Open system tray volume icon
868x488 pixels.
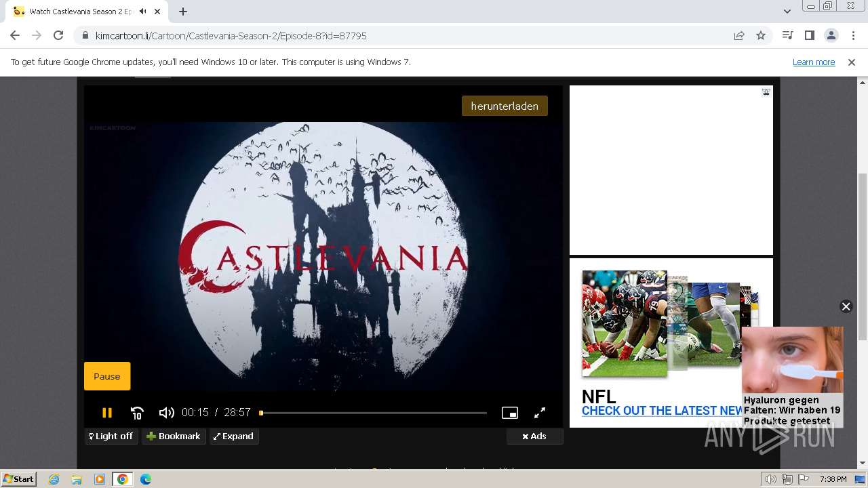coord(770,479)
